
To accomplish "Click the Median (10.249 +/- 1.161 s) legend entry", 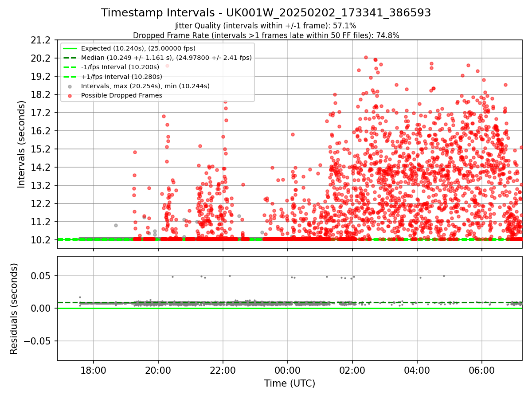I will click(166, 58).
